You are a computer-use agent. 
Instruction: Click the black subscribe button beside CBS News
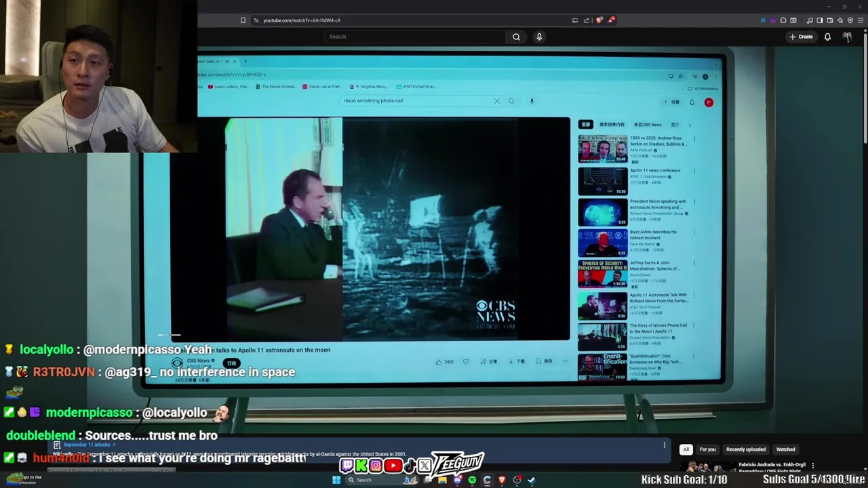[x=231, y=363]
